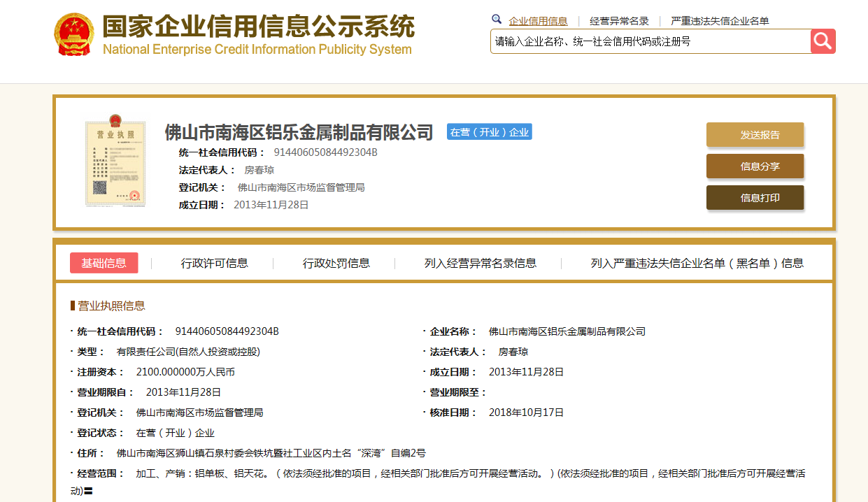Click the 信息打印 button
Viewport: 868px width, 502px height.
[755, 197]
